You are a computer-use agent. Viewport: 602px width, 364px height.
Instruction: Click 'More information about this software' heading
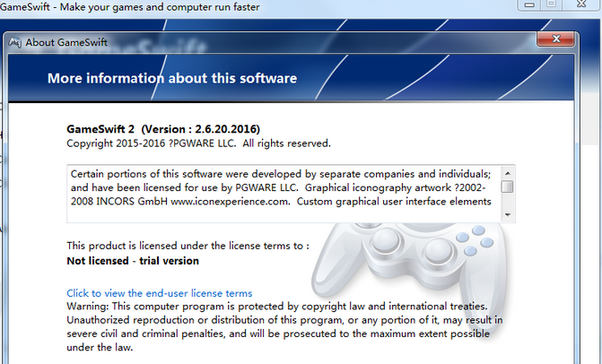[172, 78]
